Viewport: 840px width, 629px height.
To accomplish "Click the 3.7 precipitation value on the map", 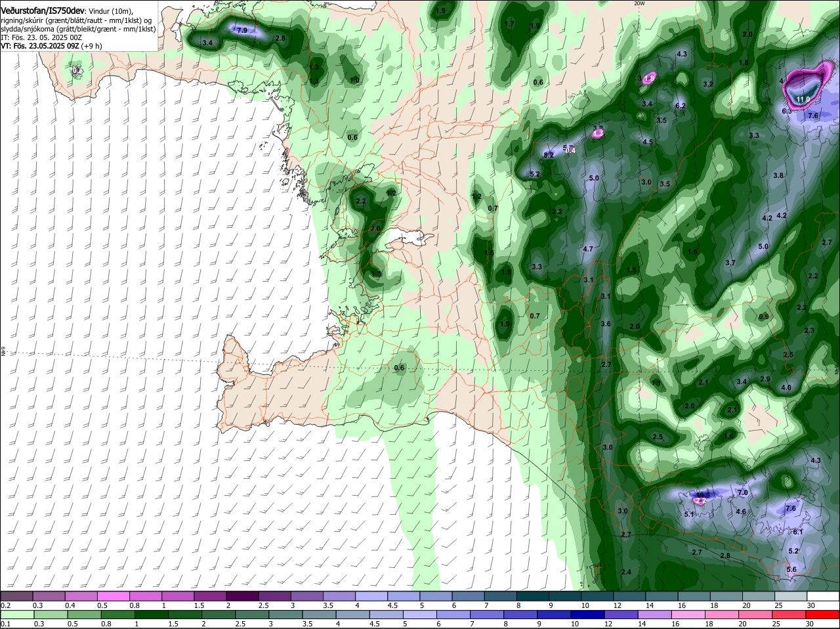I will pyautogui.click(x=730, y=263).
